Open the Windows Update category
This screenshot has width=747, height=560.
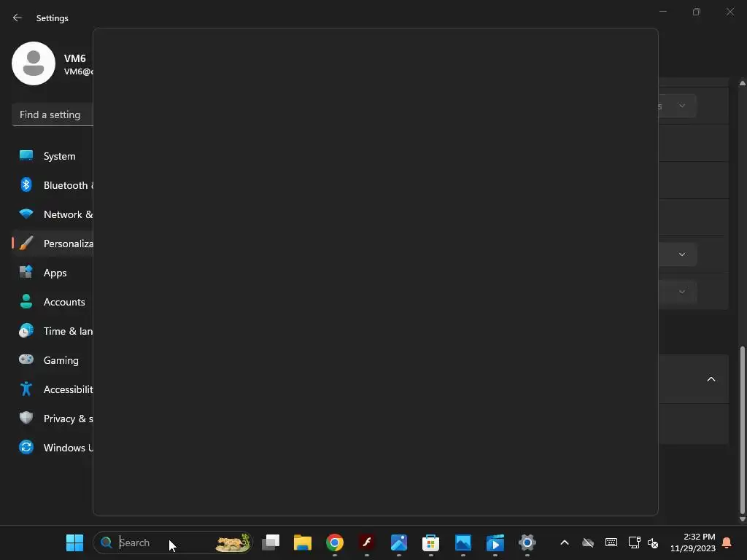click(53, 448)
